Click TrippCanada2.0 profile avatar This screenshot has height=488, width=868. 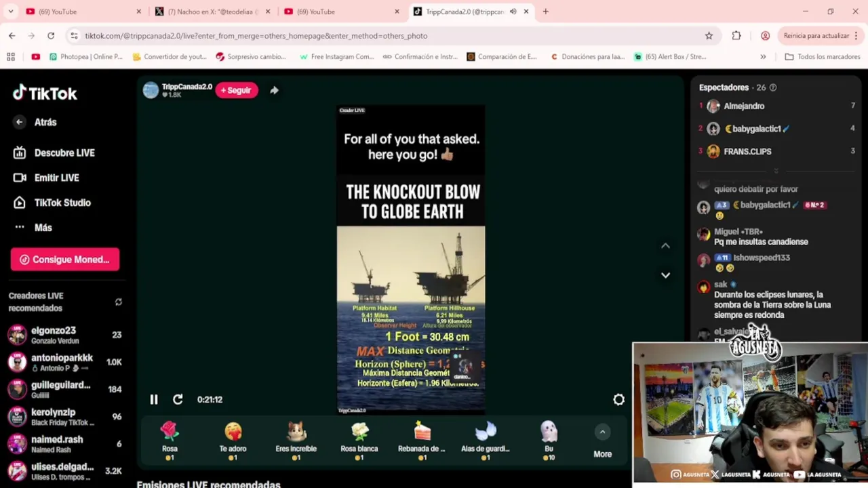151,90
